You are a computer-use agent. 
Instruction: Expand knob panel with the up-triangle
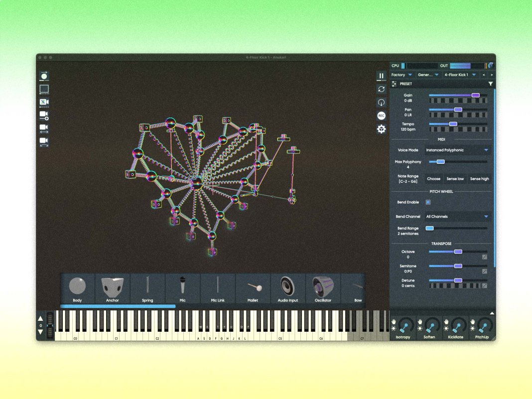click(492, 313)
